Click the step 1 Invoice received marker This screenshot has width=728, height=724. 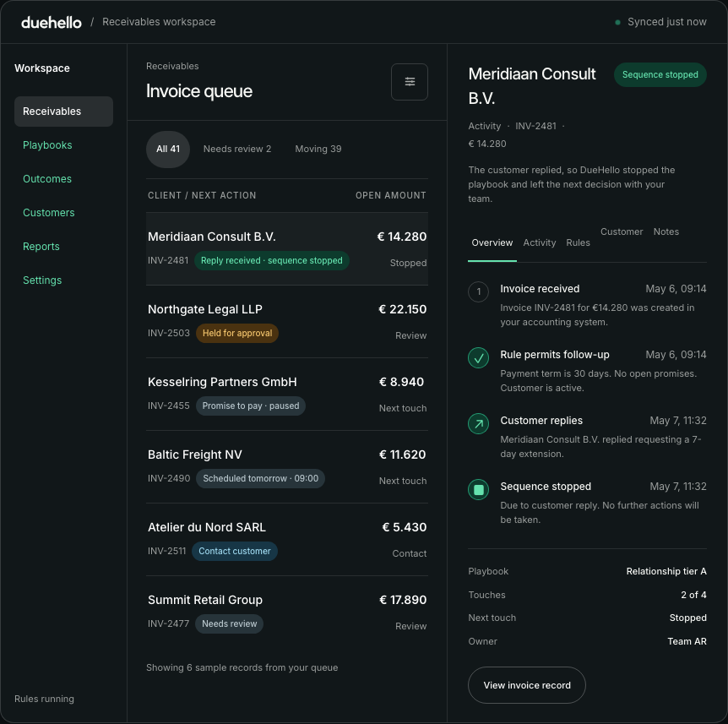coord(478,291)
